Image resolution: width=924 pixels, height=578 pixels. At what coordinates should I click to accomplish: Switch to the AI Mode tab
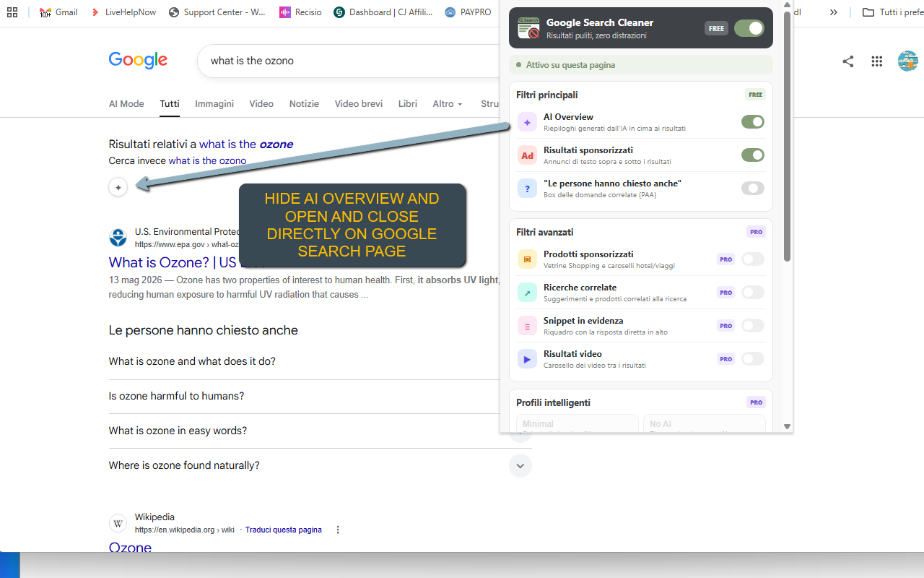pos(126,103)
